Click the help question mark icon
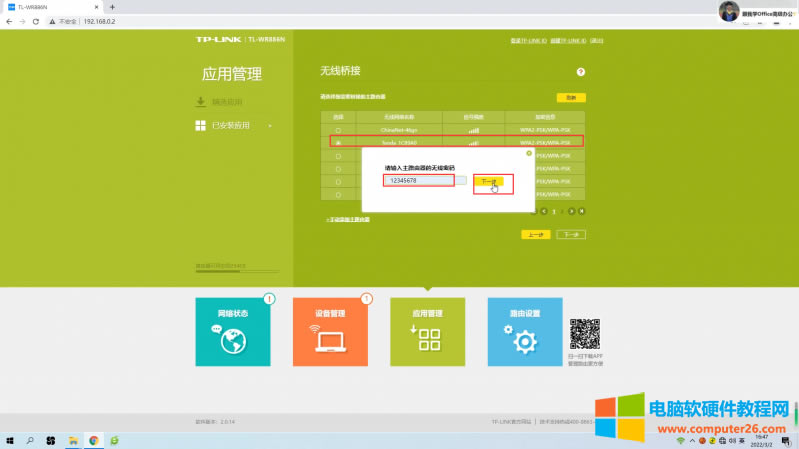The width and height of the screenshot is (799, 449). coord(580,72)
